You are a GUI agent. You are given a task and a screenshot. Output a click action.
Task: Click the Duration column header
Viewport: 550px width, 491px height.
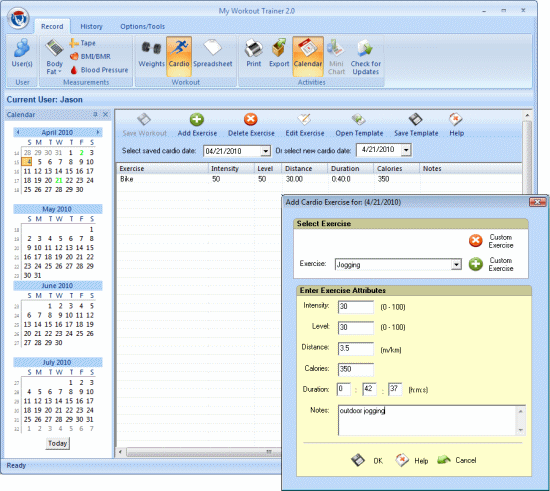[351, 168]
